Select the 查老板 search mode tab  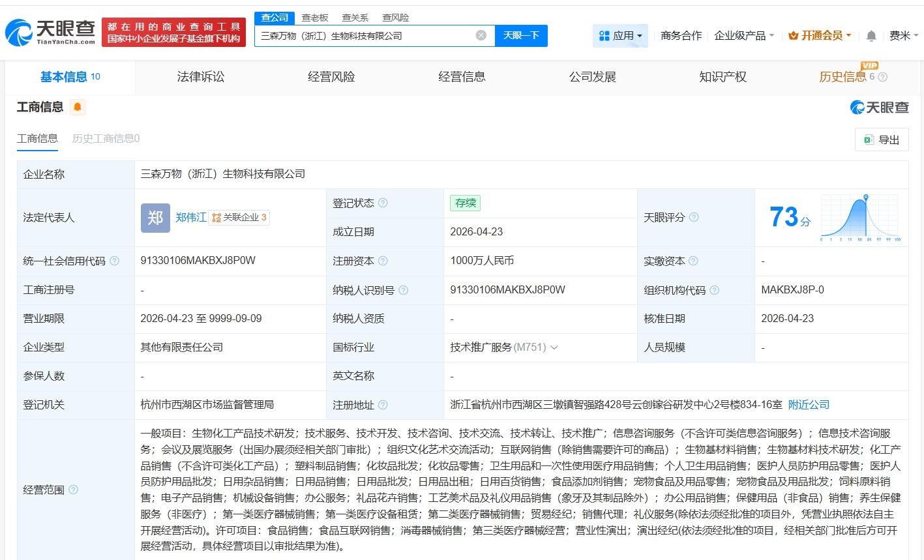click(x=315, y=18)
